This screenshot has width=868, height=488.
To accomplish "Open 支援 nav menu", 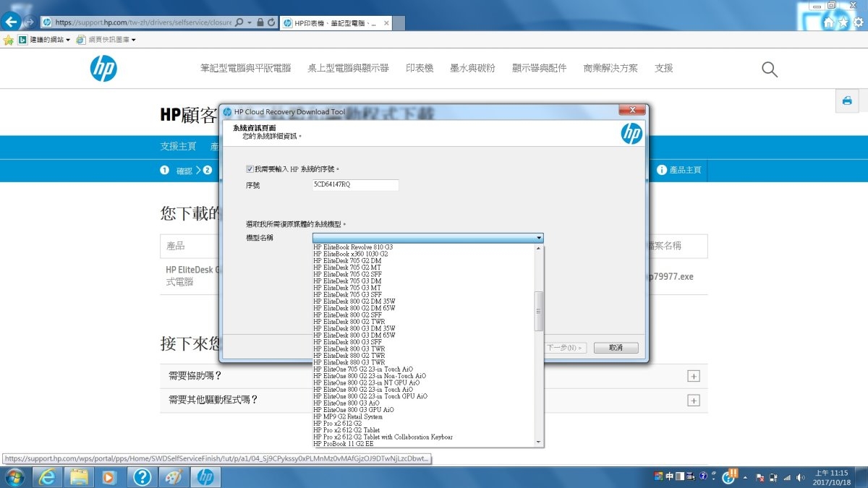I will pos(663,68).
